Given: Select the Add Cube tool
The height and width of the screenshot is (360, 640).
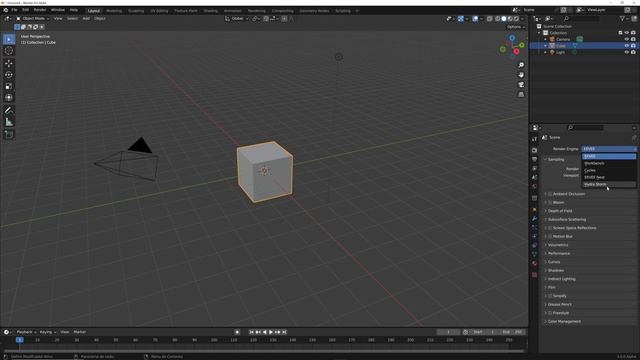Looking at the screenshot, I should (9, 134).
